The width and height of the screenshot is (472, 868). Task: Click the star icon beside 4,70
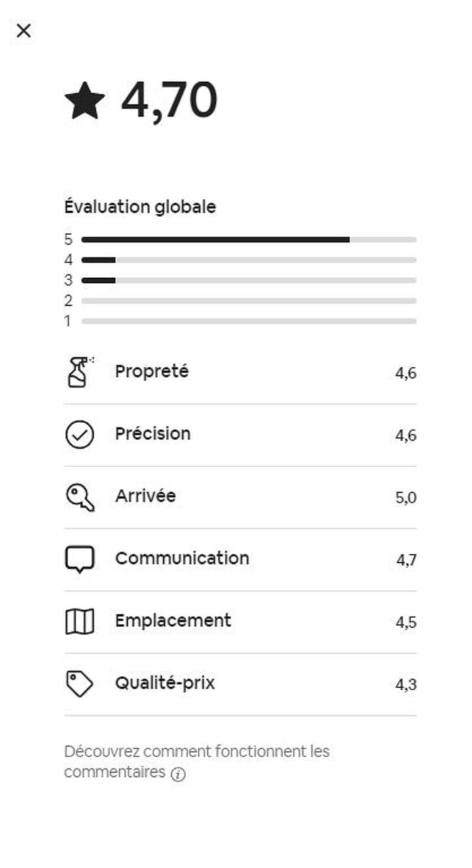click(x=85, y=101)
